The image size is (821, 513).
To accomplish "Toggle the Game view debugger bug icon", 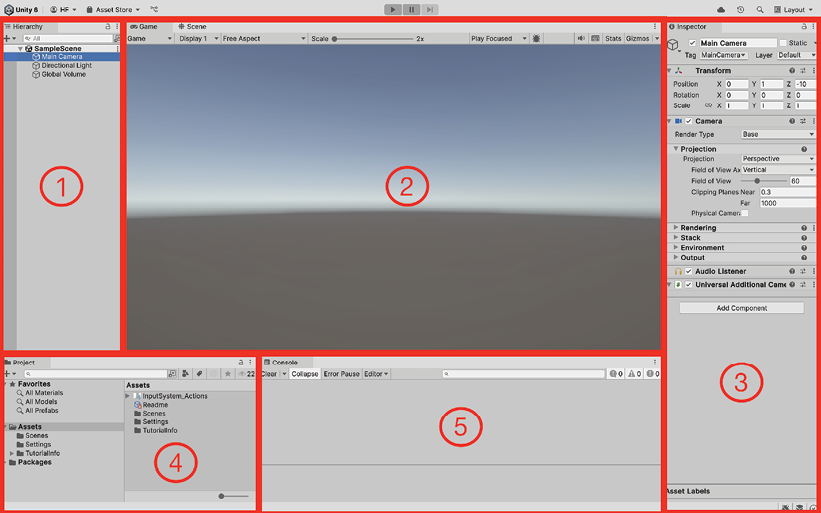I will [536, 38].
